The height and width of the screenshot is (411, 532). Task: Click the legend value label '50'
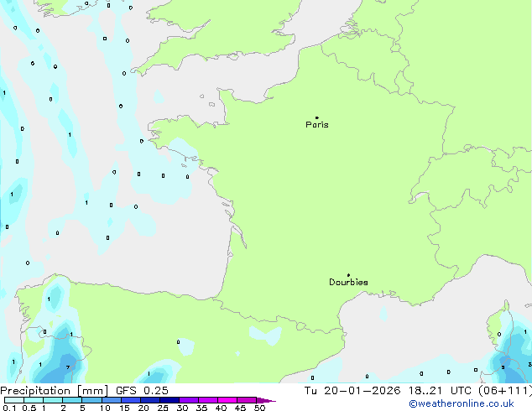259,408
